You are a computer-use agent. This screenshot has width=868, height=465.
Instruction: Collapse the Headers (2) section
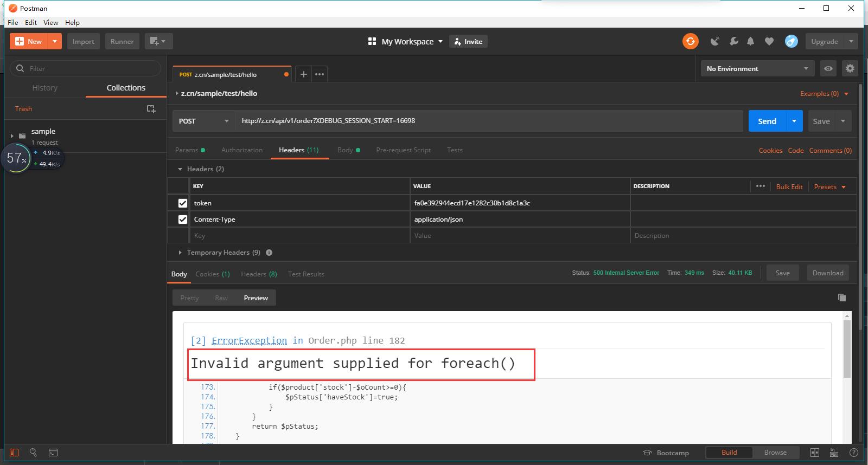click(180, 169)
